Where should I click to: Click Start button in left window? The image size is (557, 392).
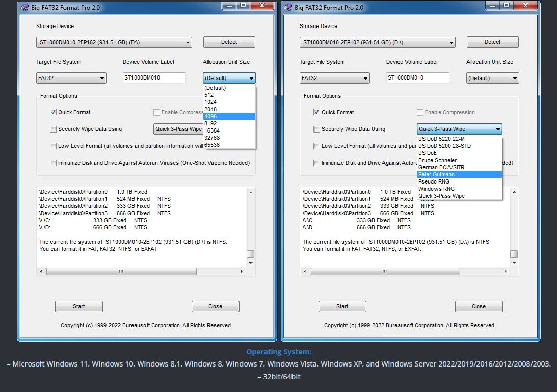pos(79,306)
